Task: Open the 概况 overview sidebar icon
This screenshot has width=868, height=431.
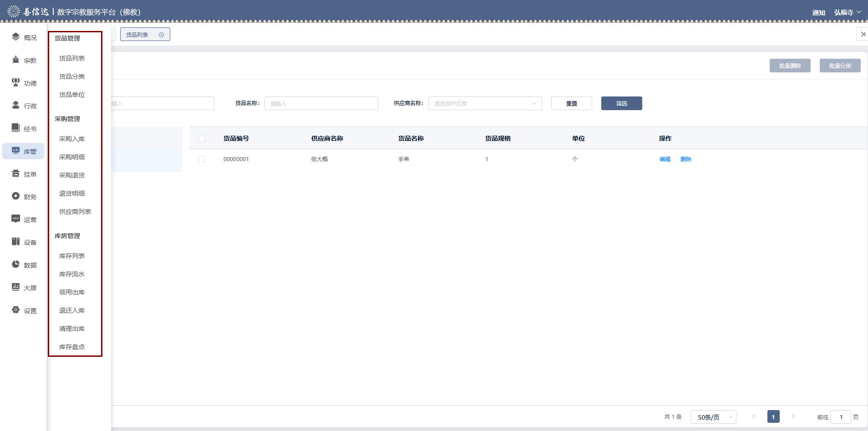Action: 16,37
